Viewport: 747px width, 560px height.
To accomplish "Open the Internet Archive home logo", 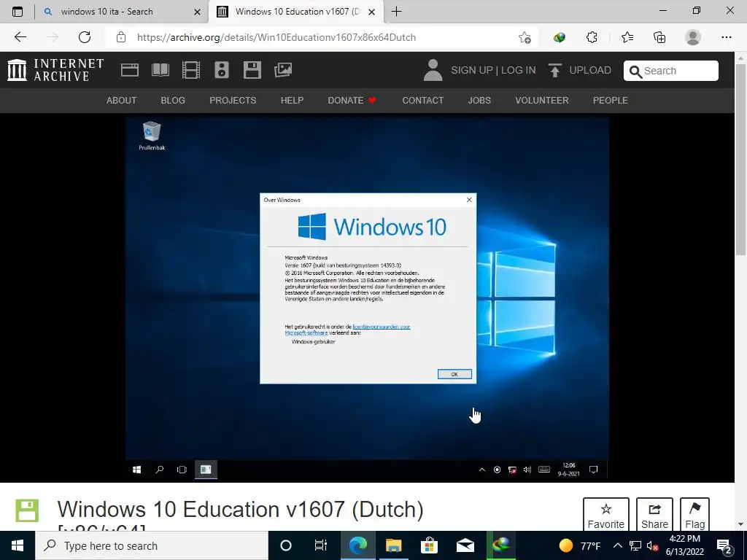I will 55,70.
